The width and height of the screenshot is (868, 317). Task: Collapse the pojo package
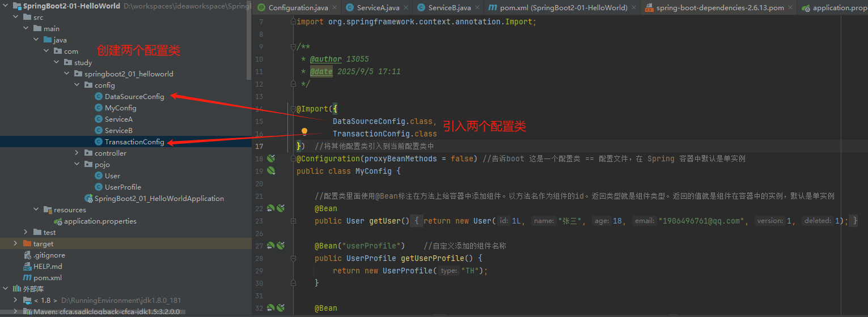[x=77, y=164]
